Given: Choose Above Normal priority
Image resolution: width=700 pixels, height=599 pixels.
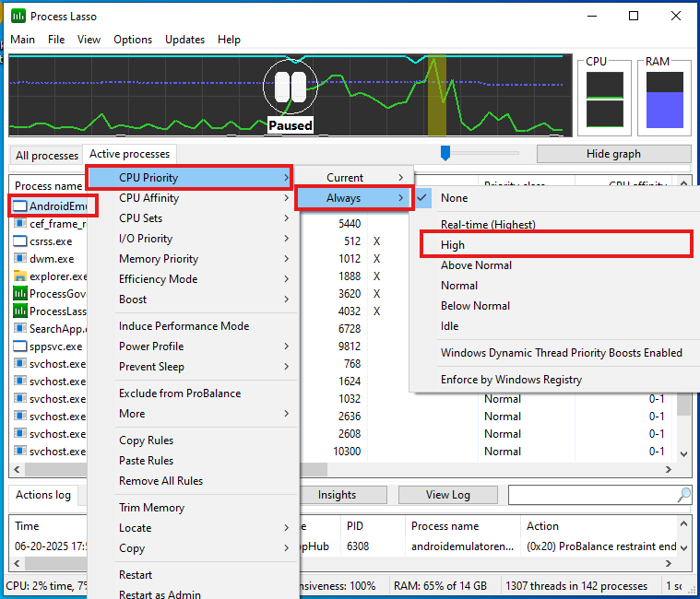Looking at the screenshot, I should pyautogui.click(x=554, y=265).
